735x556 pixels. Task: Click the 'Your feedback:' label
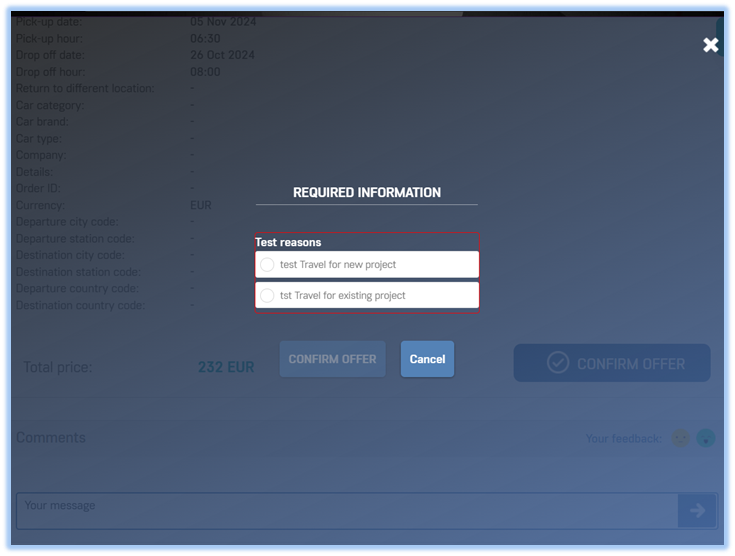[623, 438]
